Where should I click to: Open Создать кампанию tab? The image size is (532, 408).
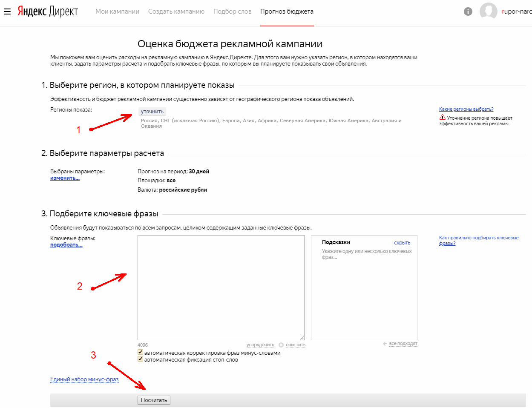click(x=176, y=11)
